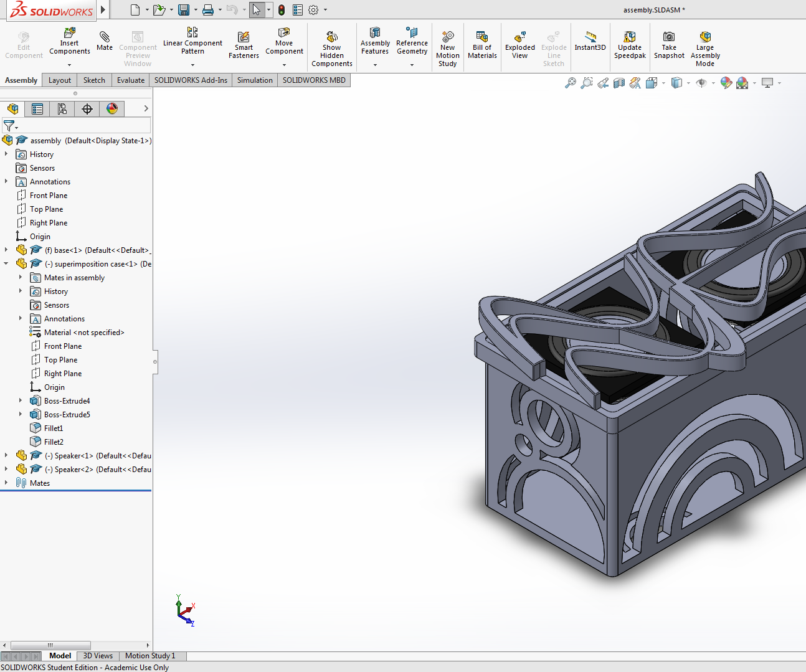Click Smart Fasteners icon

244,45
